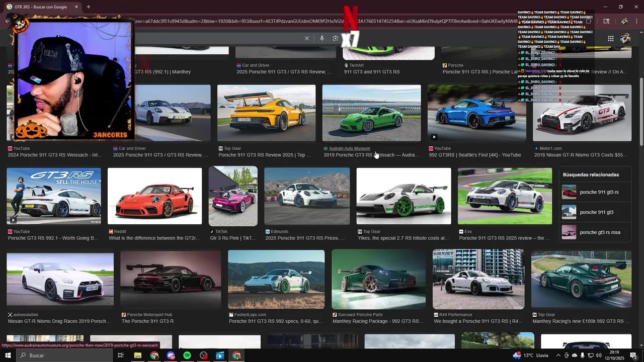Screen dimensions: 644x362
Task: Open the Windows Start menu
Action: click(x=8, y=355)
